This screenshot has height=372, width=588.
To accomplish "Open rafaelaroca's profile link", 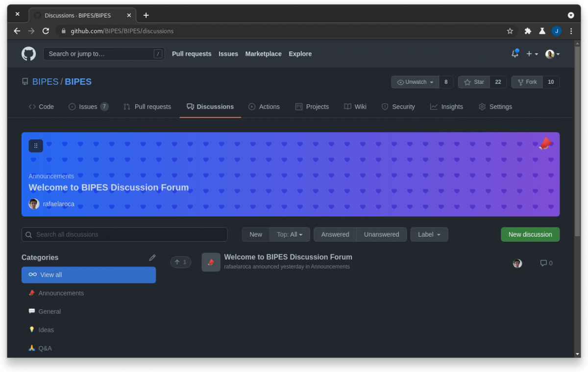I will coord(58,204).
